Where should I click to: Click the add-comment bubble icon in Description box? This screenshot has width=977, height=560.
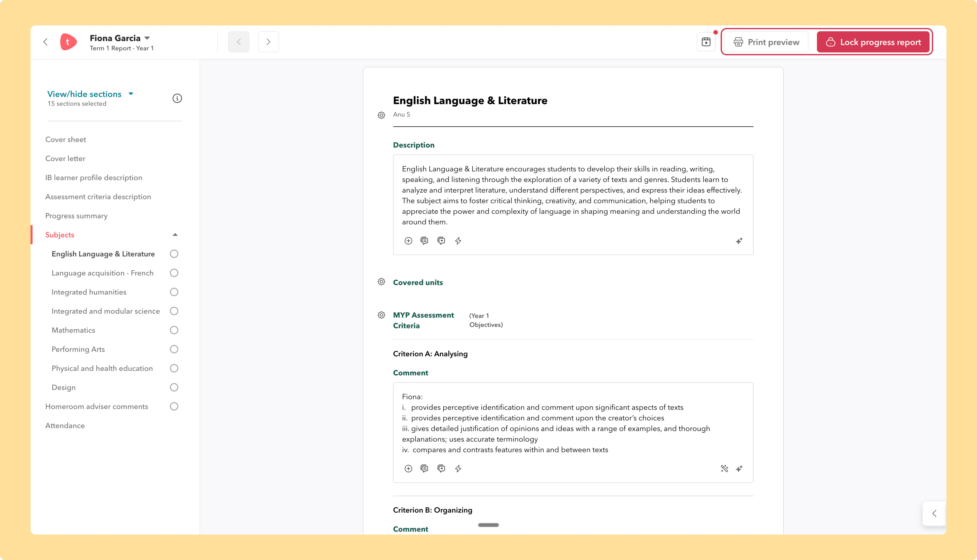(441, 241)
